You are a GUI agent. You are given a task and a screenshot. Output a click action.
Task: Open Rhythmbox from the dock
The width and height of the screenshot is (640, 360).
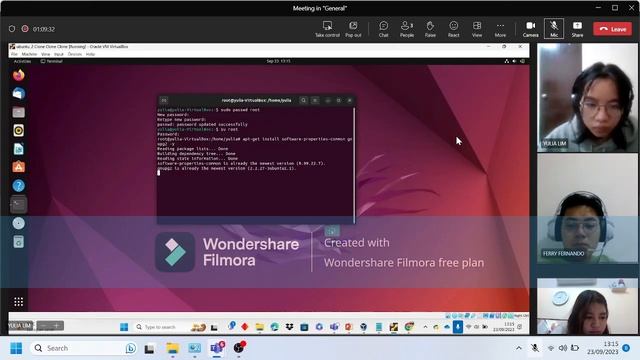18,131
